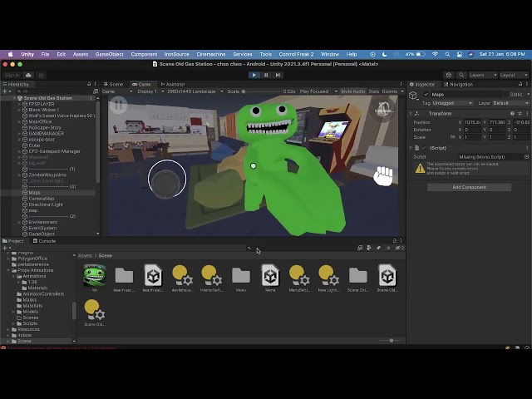Open the Transform preset settings icon

point(520,113)
